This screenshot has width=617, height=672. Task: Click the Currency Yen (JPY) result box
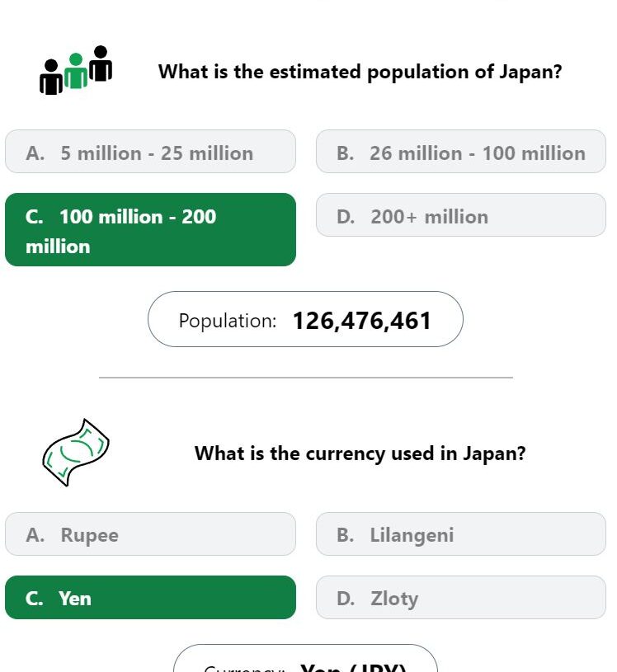[x=305, y=658]
